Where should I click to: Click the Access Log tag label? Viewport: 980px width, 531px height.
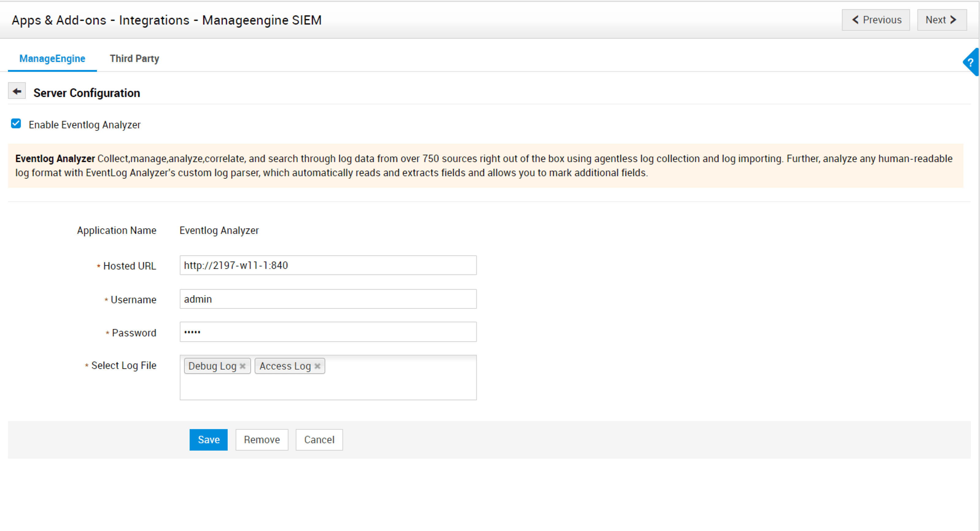285,366
